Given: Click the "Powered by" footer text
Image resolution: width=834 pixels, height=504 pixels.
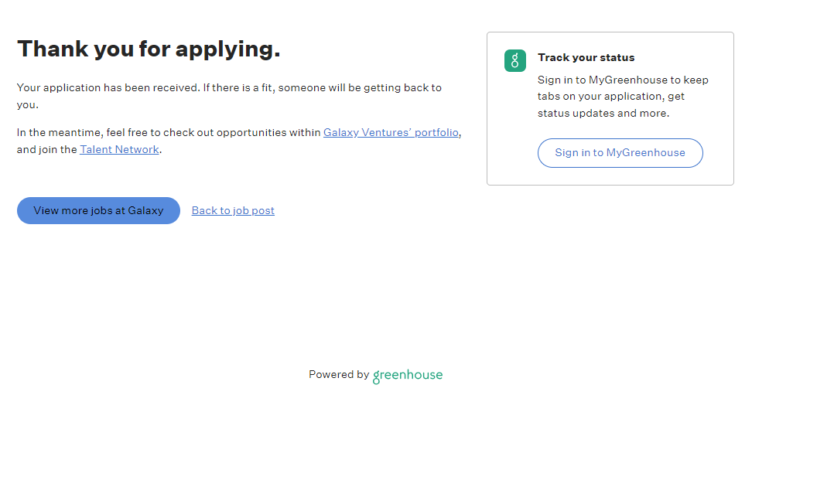Looking at the screenshot, I should coord(338,374).
